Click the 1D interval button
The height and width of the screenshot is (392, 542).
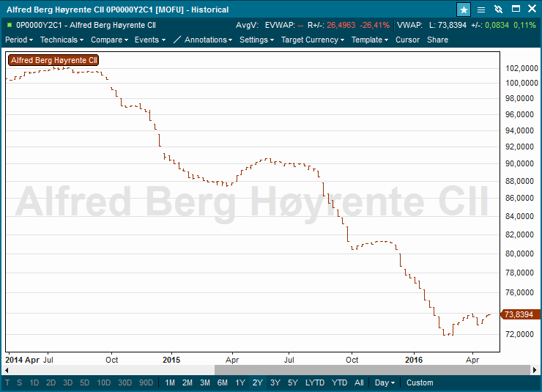click(34, 382)
